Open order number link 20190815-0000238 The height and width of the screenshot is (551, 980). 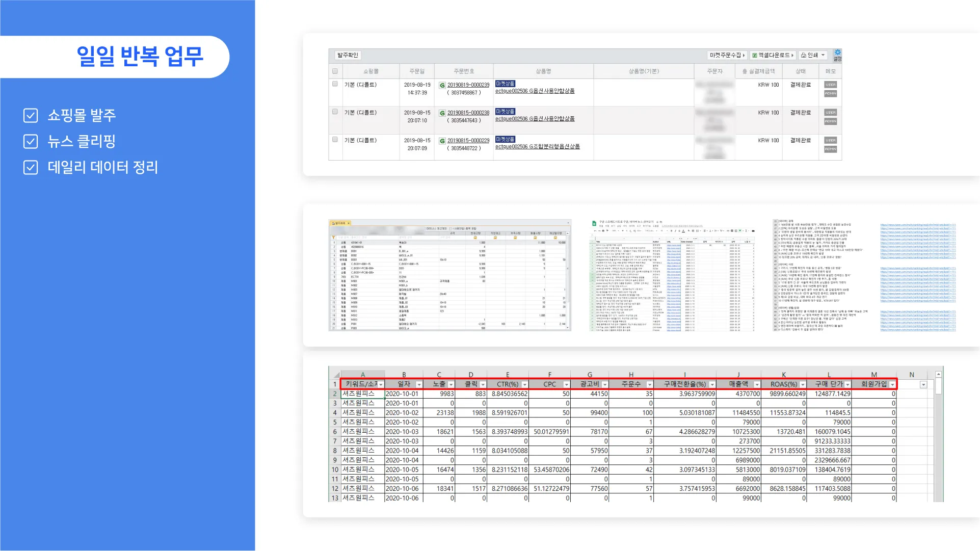click(x=468, y=113)
